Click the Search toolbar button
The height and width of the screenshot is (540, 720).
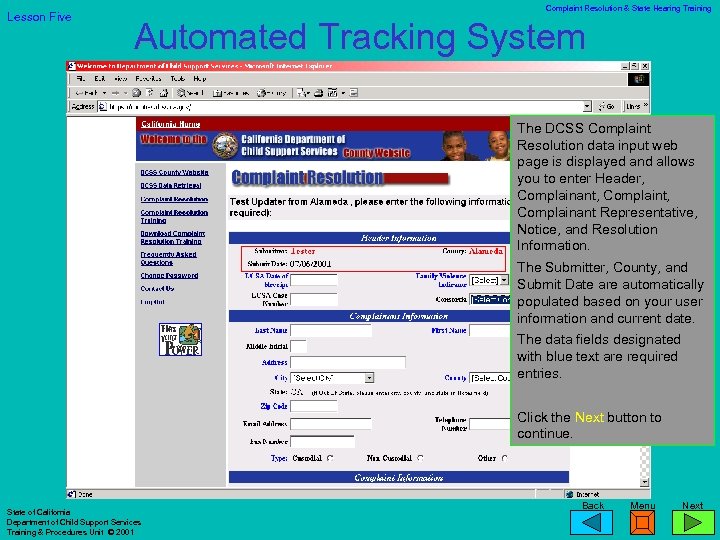[x=190, y=93]
